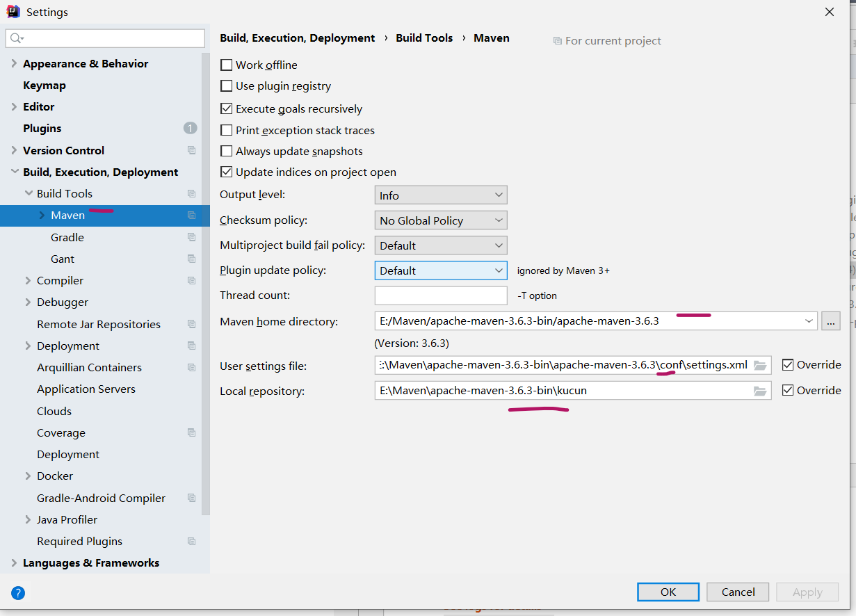Click Build, Execution, Deployment breadcrumb
The width and height of the screenshot is (856, 616).
pyautogui.click(x=298, y=38)
